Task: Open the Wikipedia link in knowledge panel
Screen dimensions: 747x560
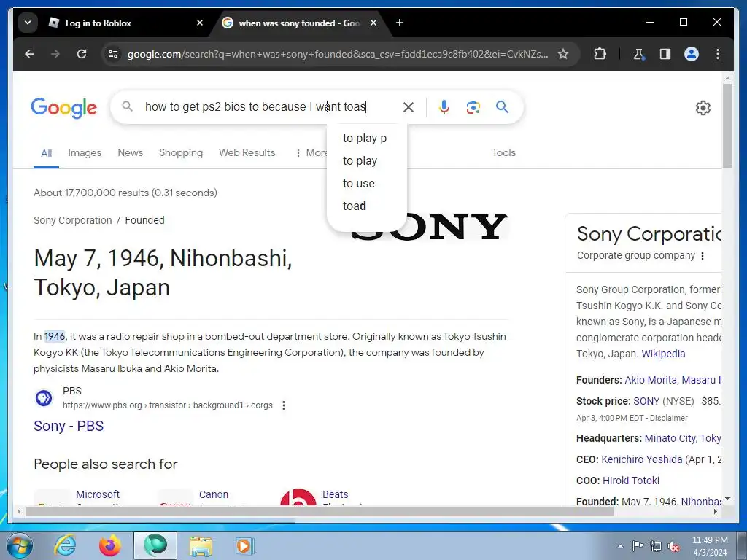Action: point(663,354)
